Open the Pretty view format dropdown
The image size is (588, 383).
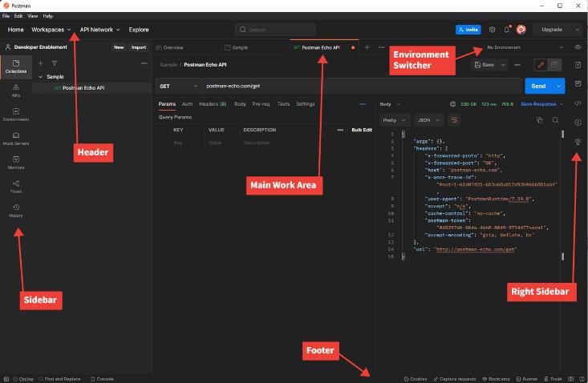point(395,120)
